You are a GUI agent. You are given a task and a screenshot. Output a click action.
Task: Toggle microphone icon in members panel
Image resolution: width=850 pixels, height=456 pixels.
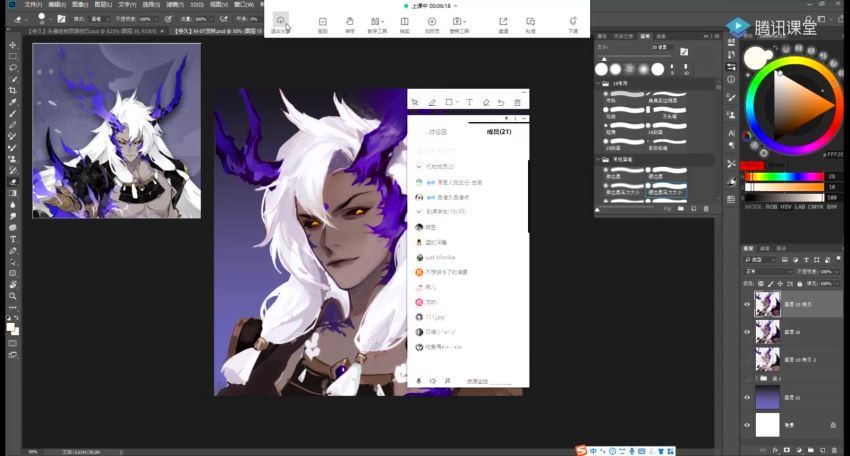click(x=418, y=381)
